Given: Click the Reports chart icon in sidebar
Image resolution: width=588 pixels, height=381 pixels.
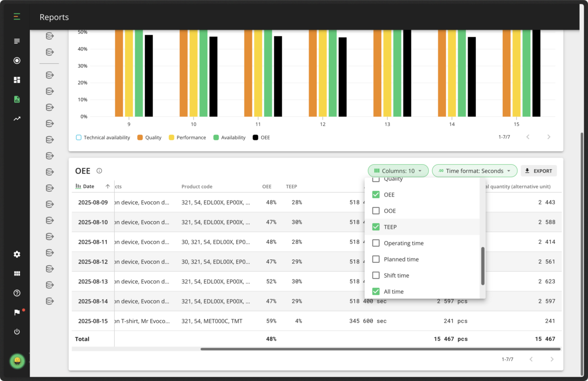Looking at the screenshot, I should (17, 100).
